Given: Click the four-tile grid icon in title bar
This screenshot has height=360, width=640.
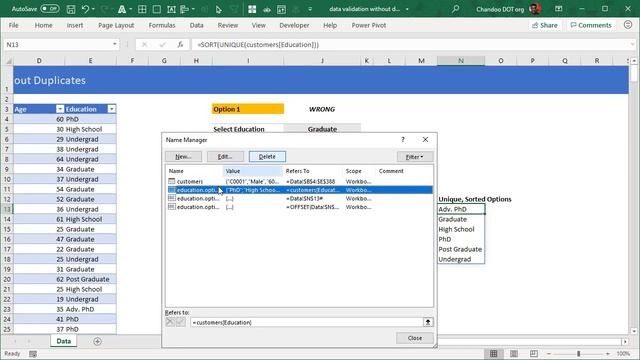Looking at the screenshot, I should pos(252,9).
